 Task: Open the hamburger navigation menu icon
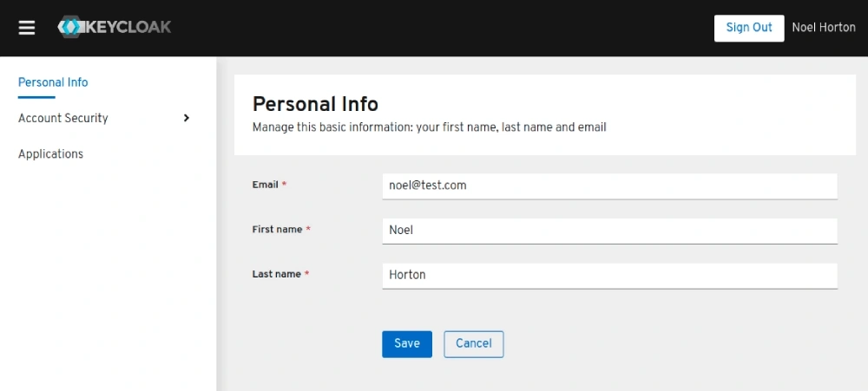pos(27,28)
